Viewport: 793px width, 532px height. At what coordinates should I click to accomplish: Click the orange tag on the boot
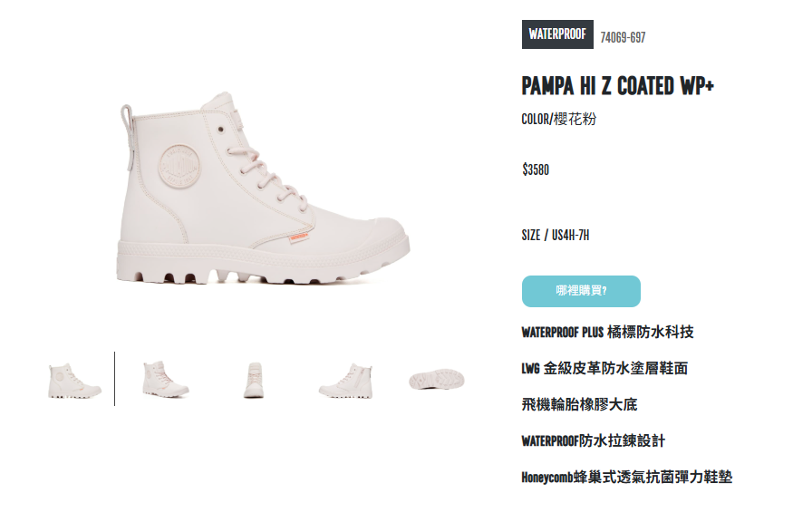point(299,237)
